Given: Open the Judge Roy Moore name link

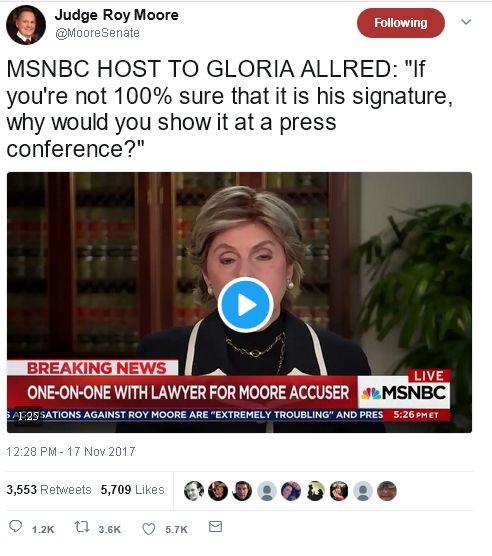Looking at the screenshot, I should point(117,15).
